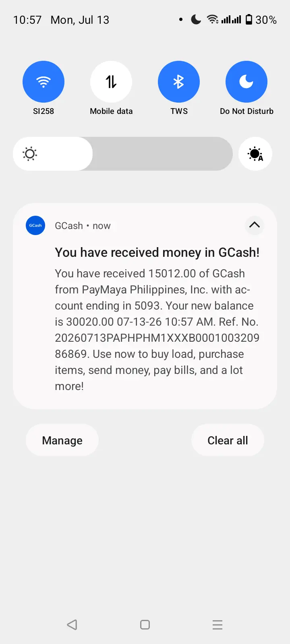Enable the Mobile data toggle
290x644 pixels.
tap(111, 82)
